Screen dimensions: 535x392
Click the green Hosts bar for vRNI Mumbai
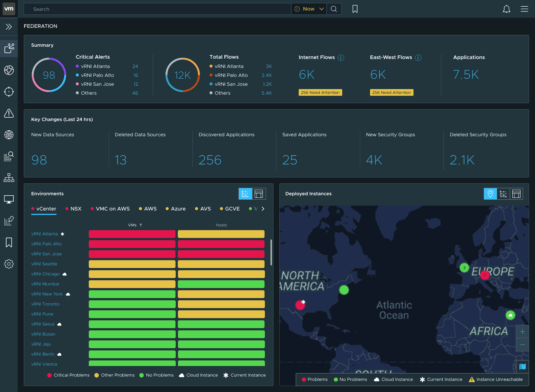(x=221, y=284)
